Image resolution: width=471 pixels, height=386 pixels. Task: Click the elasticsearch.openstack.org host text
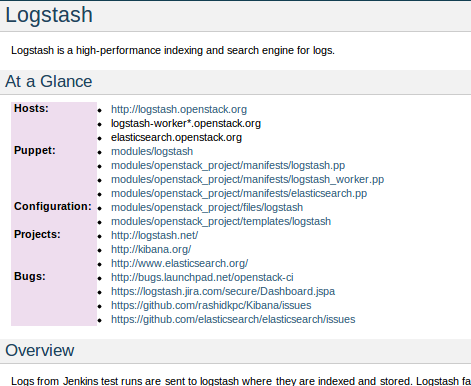[176, 137]
